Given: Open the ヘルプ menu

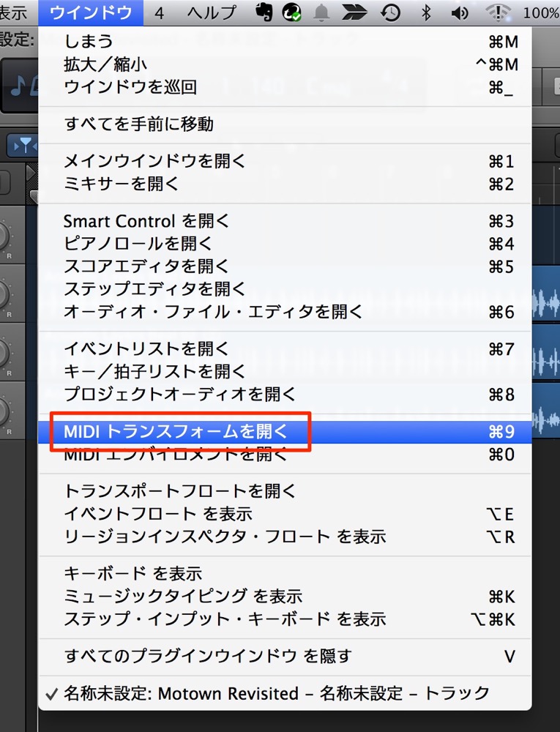Looking at the screenshot, I should click(x=212, y=12).
